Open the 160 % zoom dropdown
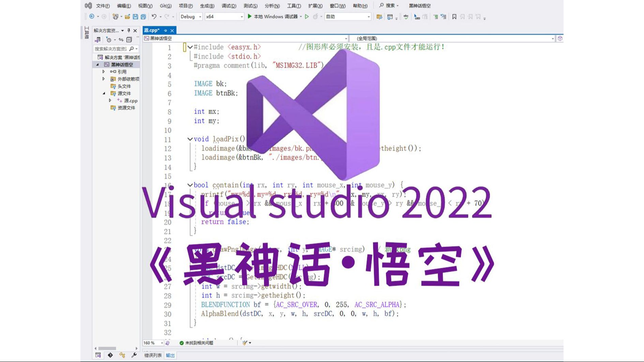Screen dimensions: 644x362 coord(153,343)
